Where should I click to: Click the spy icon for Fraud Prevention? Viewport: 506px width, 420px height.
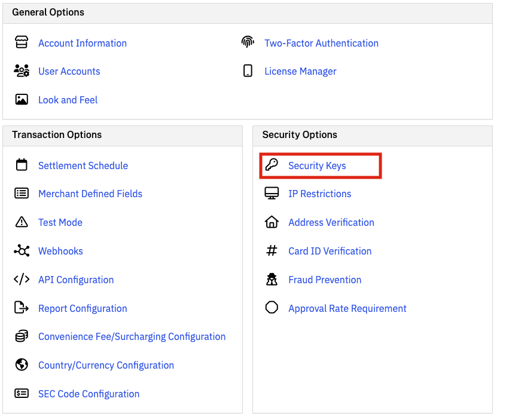pos(272,280)
